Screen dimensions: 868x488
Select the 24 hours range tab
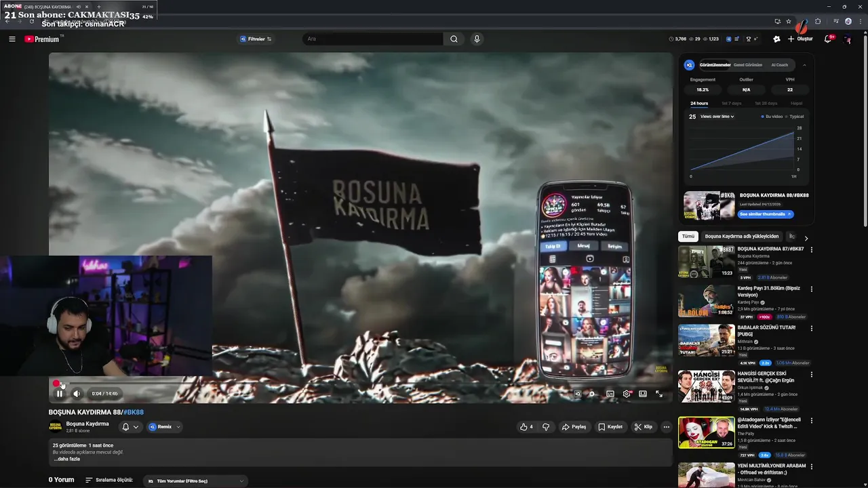tap(699, 103)
